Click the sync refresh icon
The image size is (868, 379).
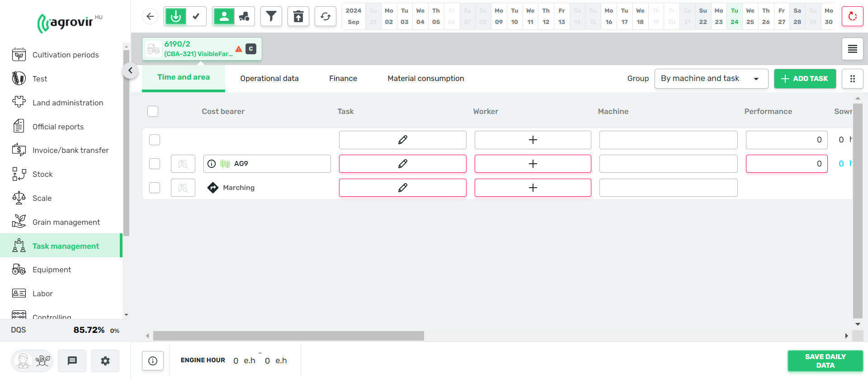(325, 17)
